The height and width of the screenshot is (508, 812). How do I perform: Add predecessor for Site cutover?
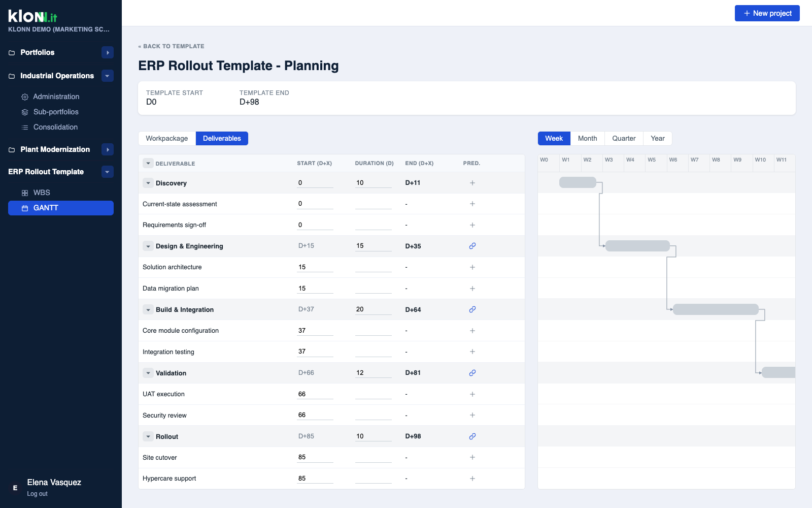(x=472, y=457)
